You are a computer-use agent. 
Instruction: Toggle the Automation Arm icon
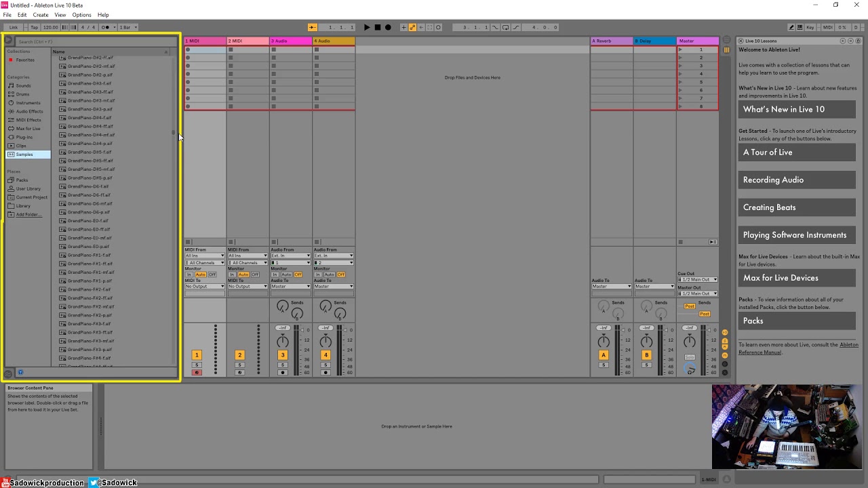(x=412, y=27)
